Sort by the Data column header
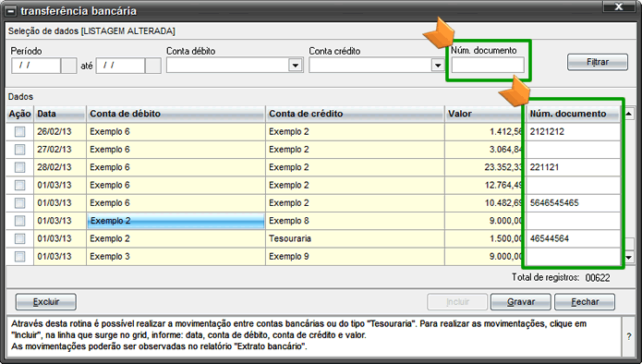Viewport: 642px width, 364px height. click(x=60, y=114)
